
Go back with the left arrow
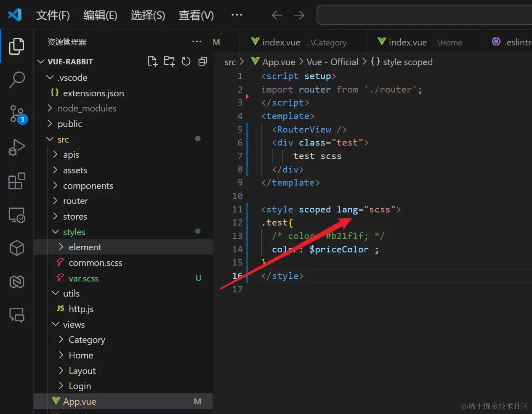pyautogui.click(x=277, y=15)
